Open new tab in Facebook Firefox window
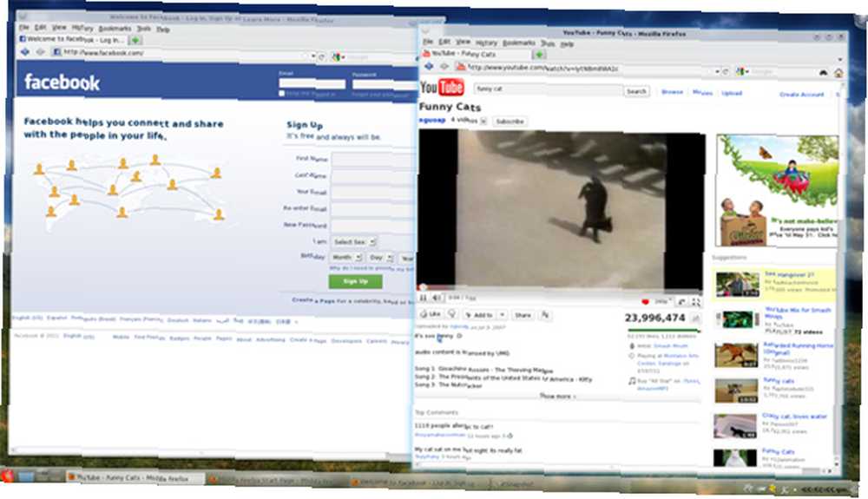868x499 pixels. (135, 40)
